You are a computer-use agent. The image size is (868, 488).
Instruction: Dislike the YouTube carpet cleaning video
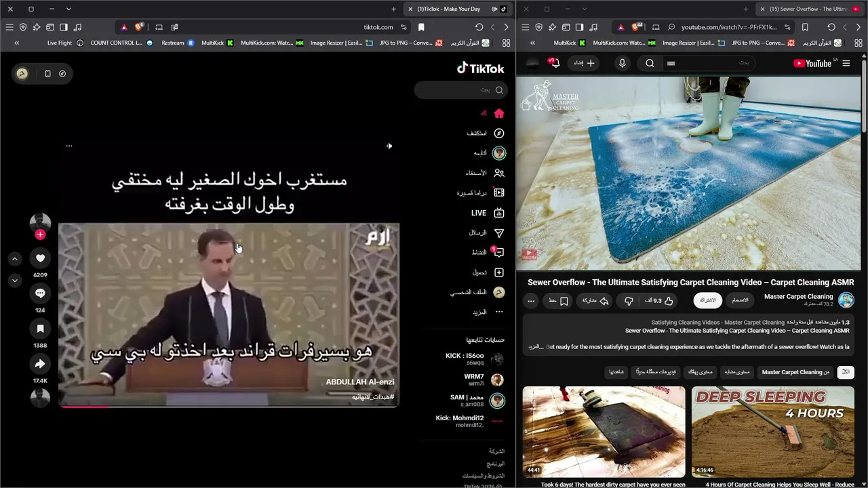[x=628, y=301]
